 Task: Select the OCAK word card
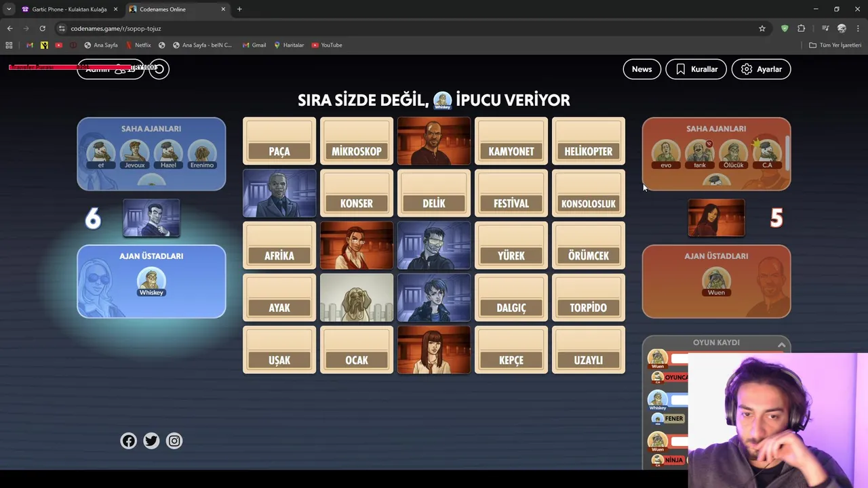(357, 350)
